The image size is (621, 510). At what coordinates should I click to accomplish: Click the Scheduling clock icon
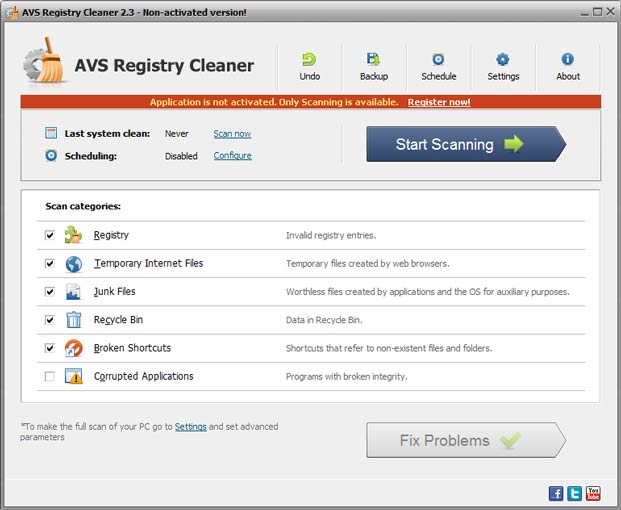click(x=51, y=156)
